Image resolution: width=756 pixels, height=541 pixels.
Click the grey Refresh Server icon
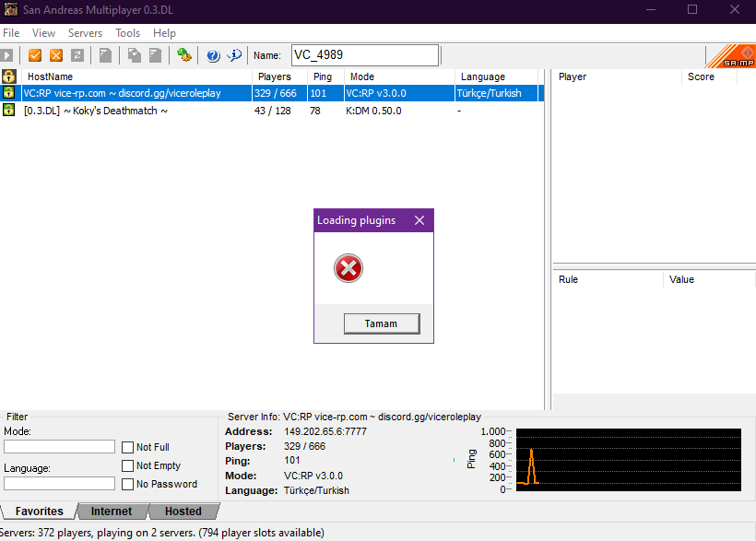(77, 55)
